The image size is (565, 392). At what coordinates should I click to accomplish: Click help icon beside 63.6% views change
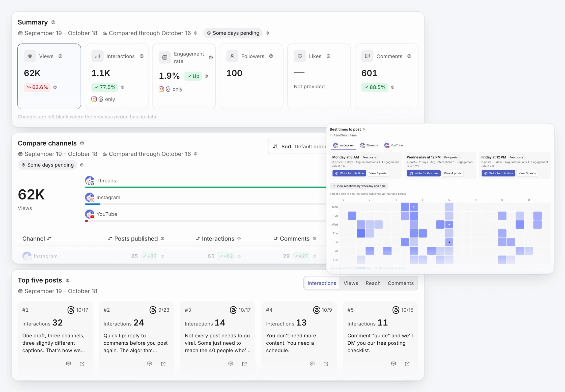[x=55, y=87]
